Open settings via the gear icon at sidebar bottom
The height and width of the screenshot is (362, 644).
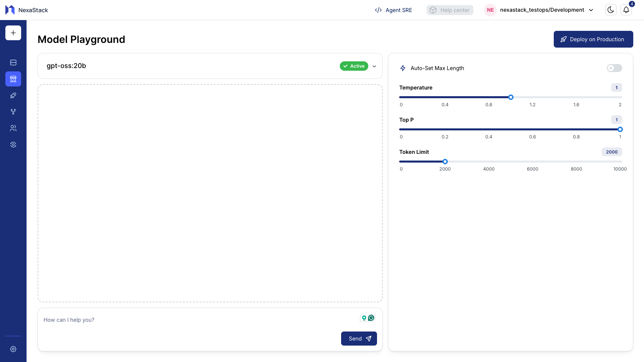click(13, 349)
